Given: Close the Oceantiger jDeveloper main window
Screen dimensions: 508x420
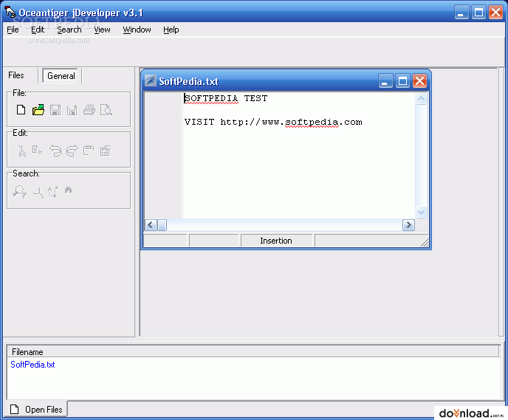Looking at the screenshot, I should pyautogui.click(x=495, y=13).
